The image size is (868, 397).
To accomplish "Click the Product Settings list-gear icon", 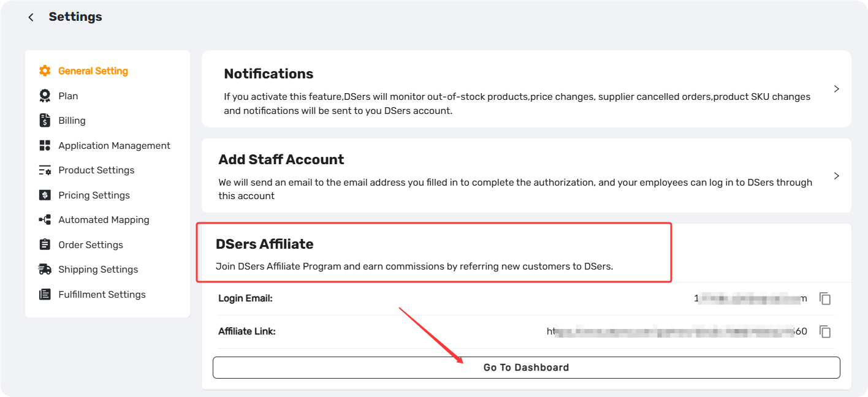I will point(45,170).
